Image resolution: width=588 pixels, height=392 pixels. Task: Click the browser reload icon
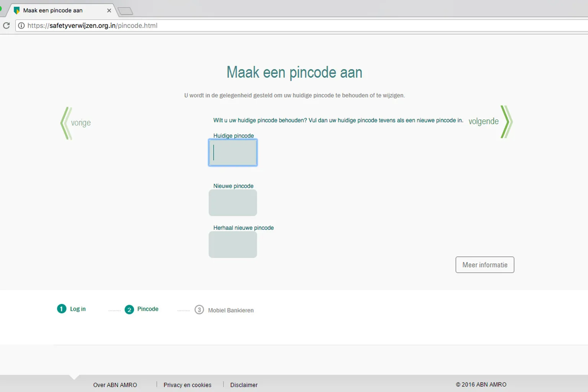(x=7, y=26)
